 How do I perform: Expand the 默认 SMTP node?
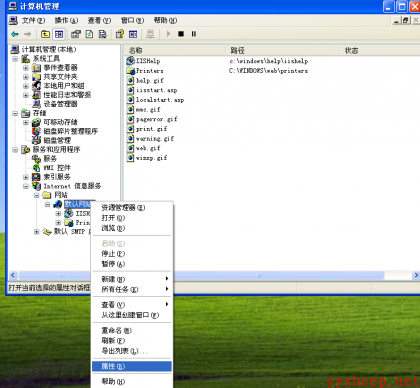(x=37, y=232)
